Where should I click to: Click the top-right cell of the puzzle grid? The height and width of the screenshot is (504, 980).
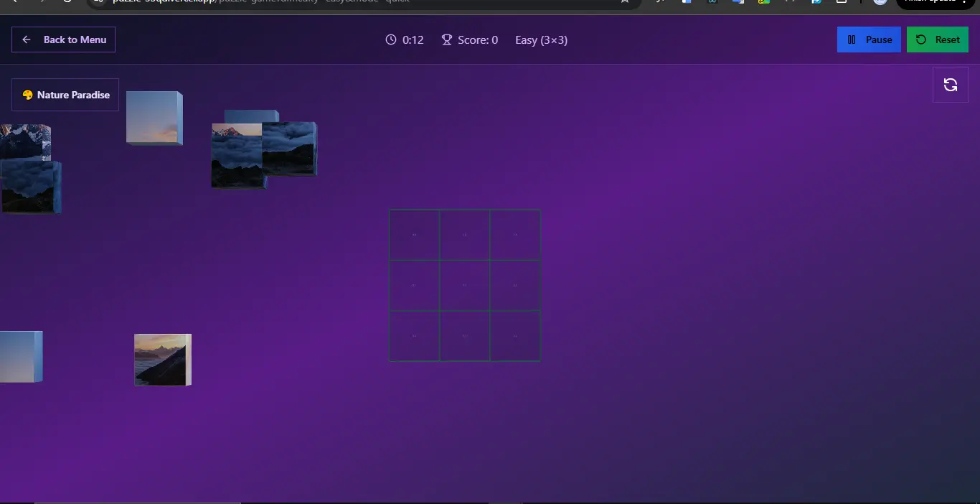[x=515, y=235]
